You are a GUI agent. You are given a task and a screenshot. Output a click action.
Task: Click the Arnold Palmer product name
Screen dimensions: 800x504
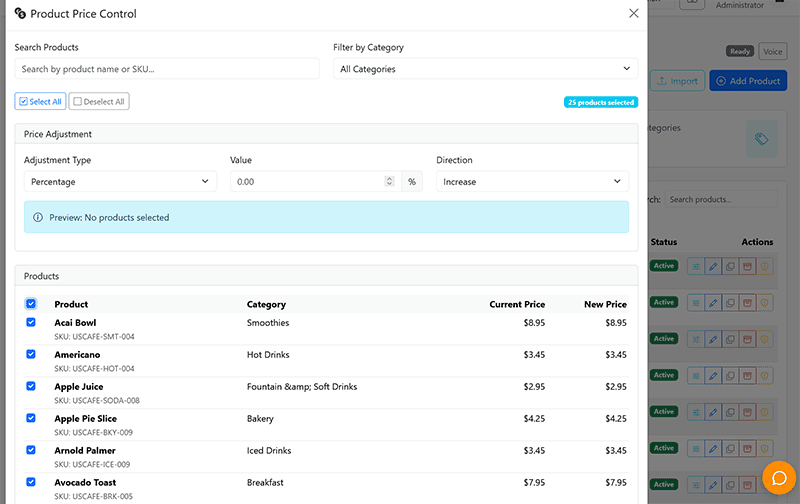tap(85, 450)
